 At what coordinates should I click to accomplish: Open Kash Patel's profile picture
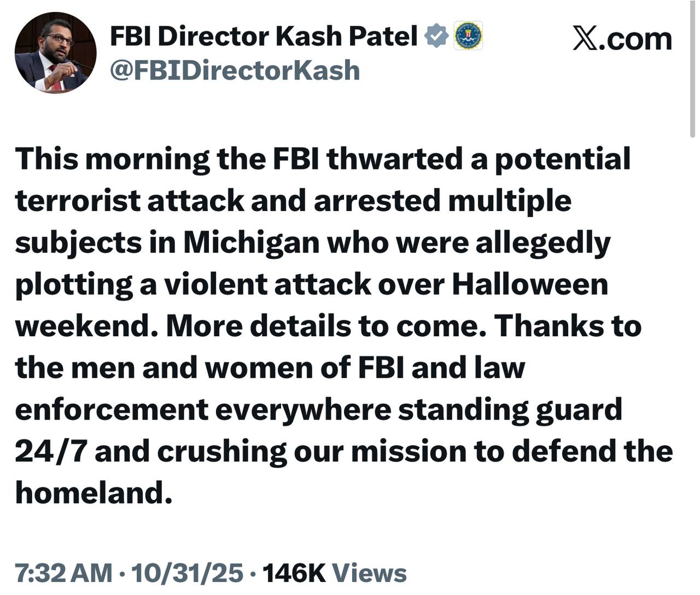coord(55,53)
